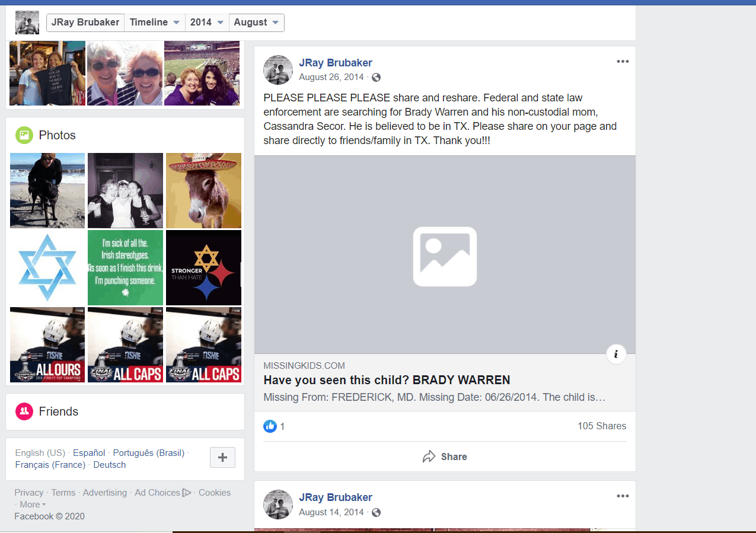Open the middle ALL CAPS hockey photo

click(x=125, y=344)
